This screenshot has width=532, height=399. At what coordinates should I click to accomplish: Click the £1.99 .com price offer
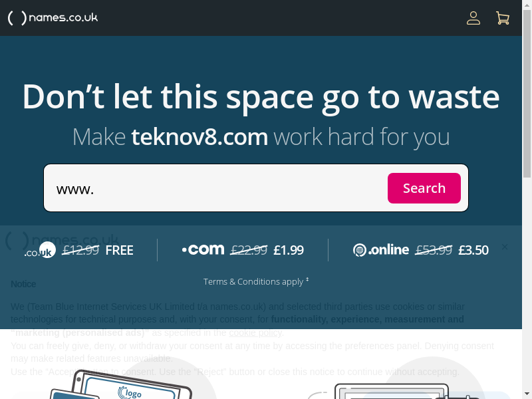tap(289, 251)
